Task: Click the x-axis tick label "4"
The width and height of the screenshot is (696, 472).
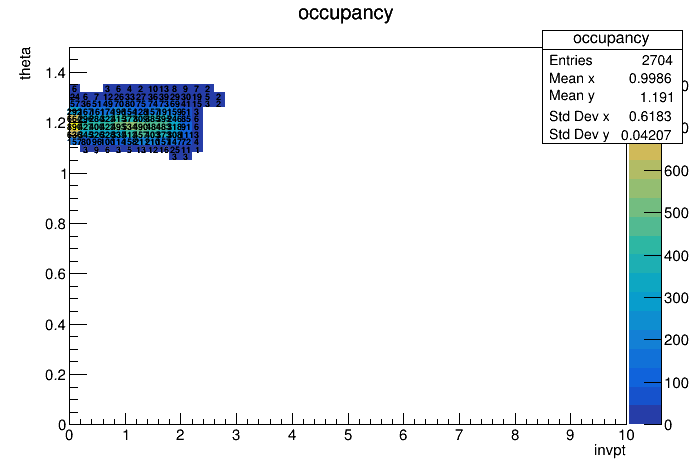Action: [x=292, y=435]
